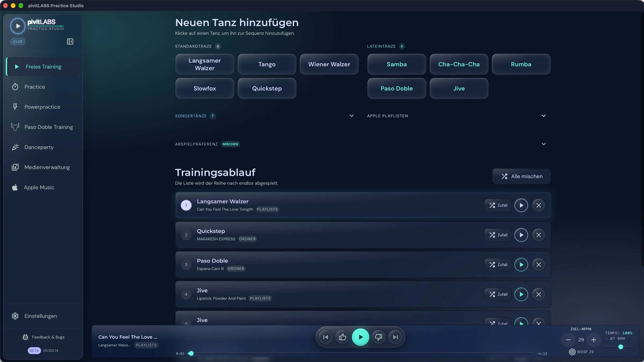Viewport: 644px width, 362px height.
Task: Dislike the current song with thumbs down
Action: tap(378, 337)
